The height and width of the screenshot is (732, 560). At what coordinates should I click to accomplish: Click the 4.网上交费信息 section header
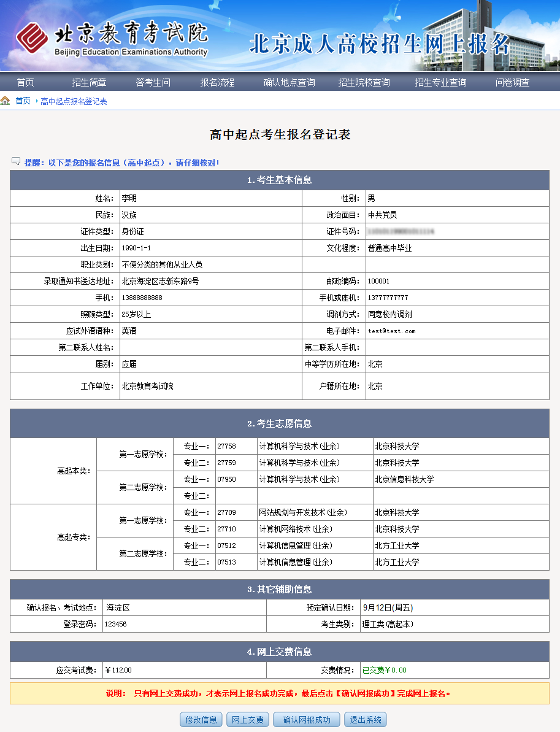[x=280, y=652]
